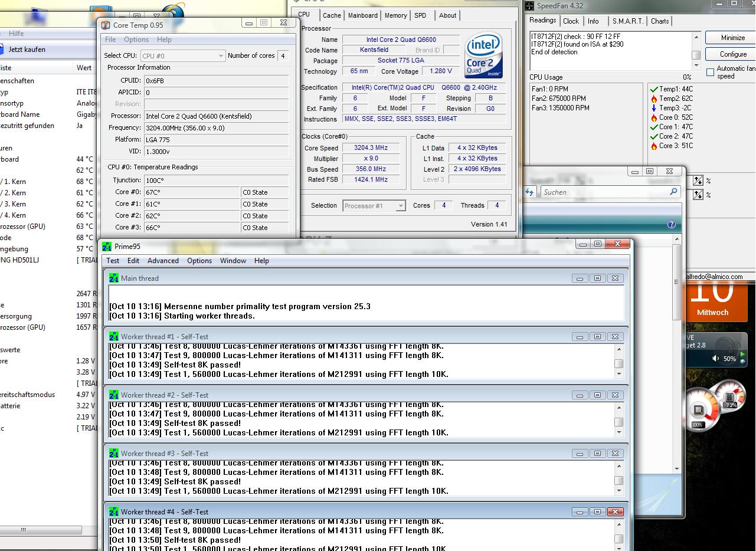The image size is (756, 551).
Task: Click the Intel Core 2 Quad logo in CPU-Z
Action: [483, 55]
